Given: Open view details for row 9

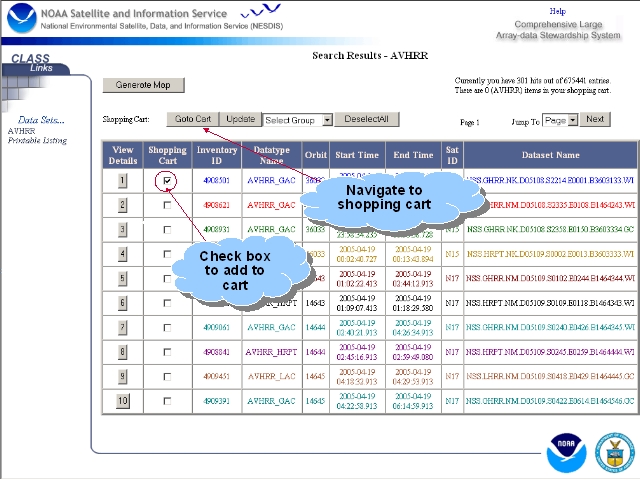Looking at the screenshot, I should click(x=122, y=376).
